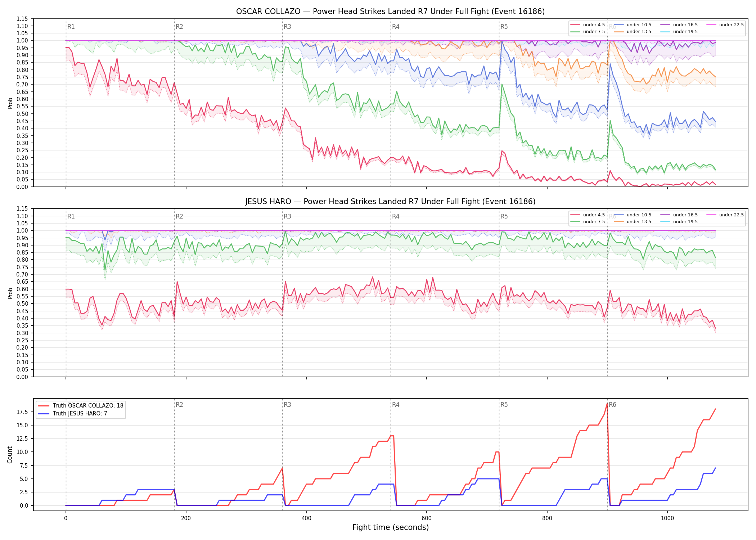Screen dimensions: 756x540
Task: Click R1 marker in Jesus Haro chart
Action: [x=71, y=216]
